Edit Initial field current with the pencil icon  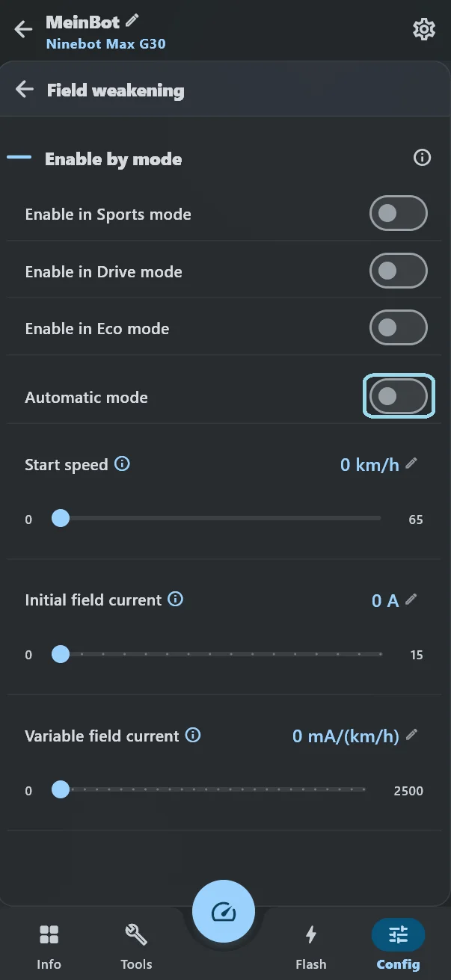coord(411,600)
